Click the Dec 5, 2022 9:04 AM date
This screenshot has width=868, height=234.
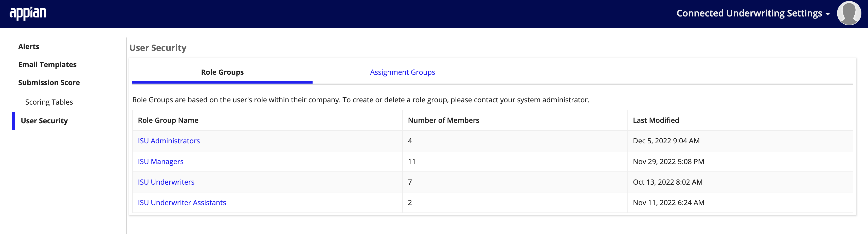coord(666,141)
